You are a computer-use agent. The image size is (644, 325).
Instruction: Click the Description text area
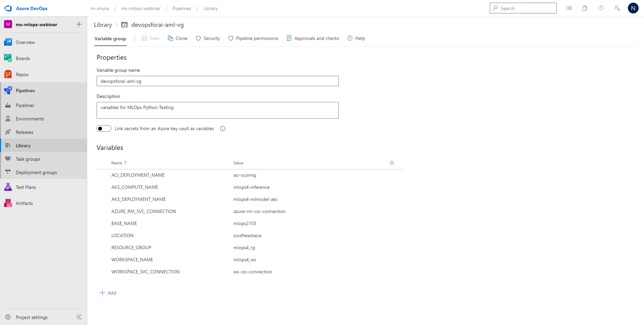pos(218,110)
